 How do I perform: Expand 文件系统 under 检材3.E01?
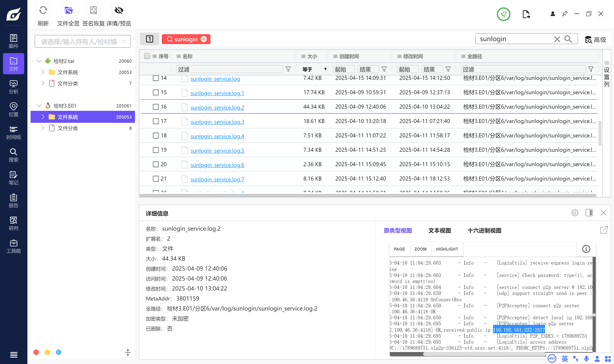pyautogui.click(x=43, y=117)
